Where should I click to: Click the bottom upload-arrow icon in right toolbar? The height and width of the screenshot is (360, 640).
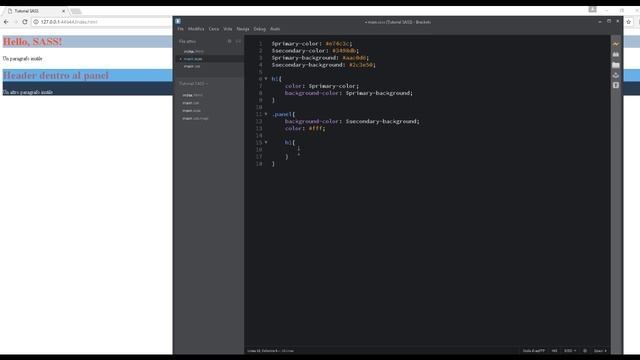pos(616,85)
